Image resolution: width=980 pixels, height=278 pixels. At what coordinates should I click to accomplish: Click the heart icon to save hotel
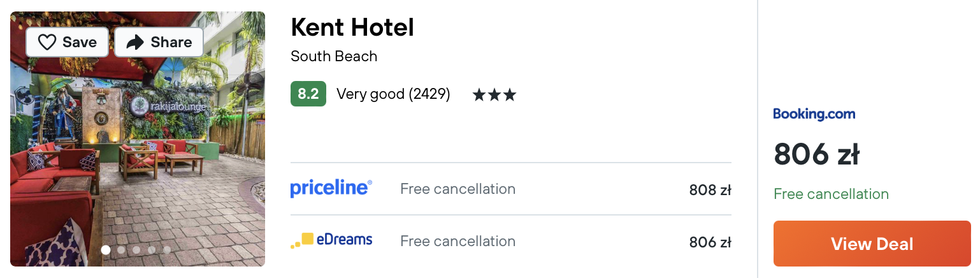coord(47,42)
